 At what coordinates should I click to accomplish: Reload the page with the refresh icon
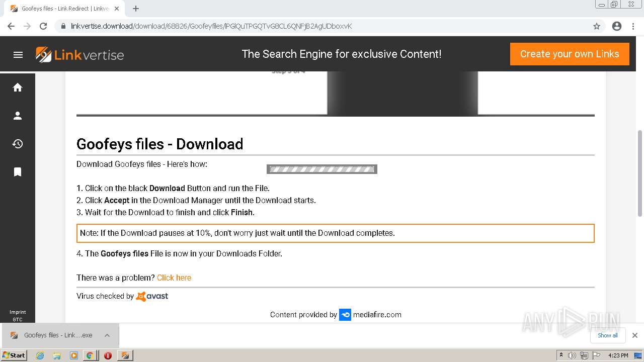(43, 26)
